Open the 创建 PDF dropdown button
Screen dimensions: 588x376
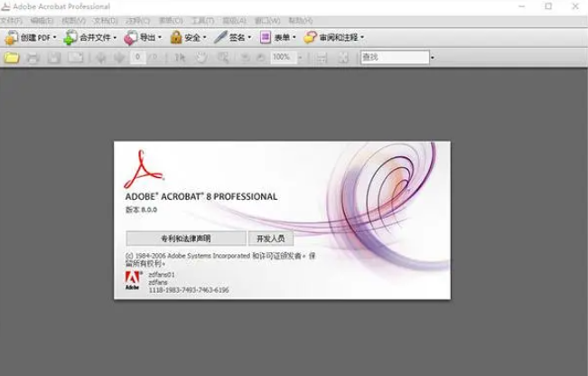[31, 37]
